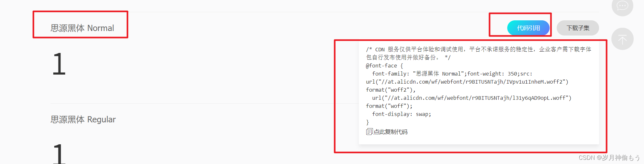Image resolution: width=644 pixels, height=164 pixels.
Task: Select the 思源黑体 Normal font title
Action: click(x=82, y=28)
